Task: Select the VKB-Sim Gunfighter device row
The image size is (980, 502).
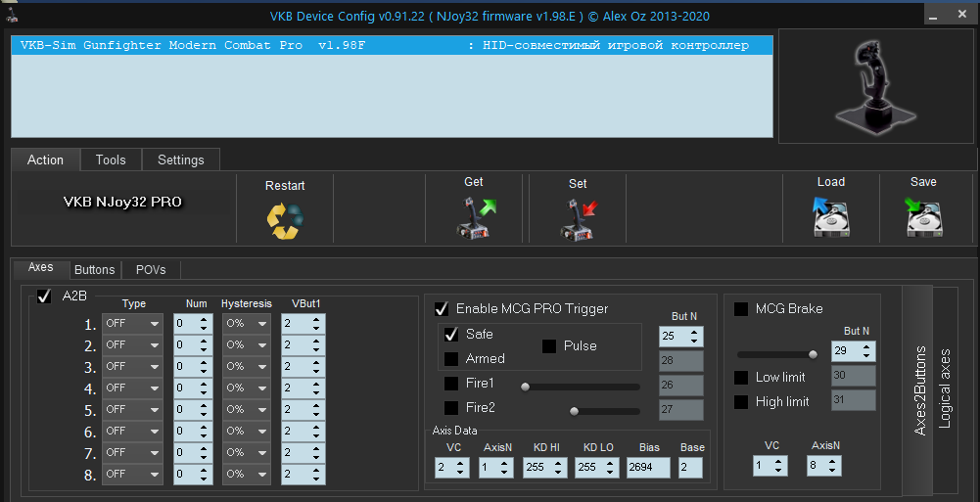Action: click(392, 46)
